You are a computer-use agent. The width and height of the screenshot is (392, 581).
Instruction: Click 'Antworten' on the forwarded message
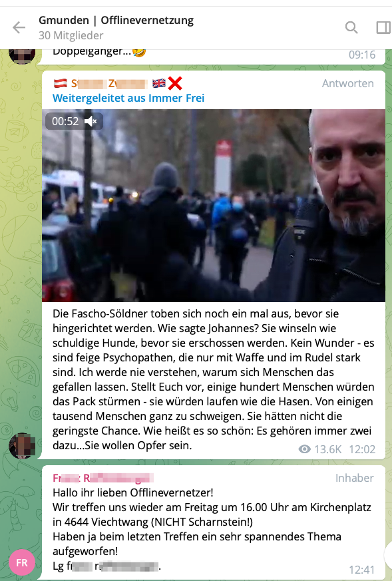(x=347, y=83)
